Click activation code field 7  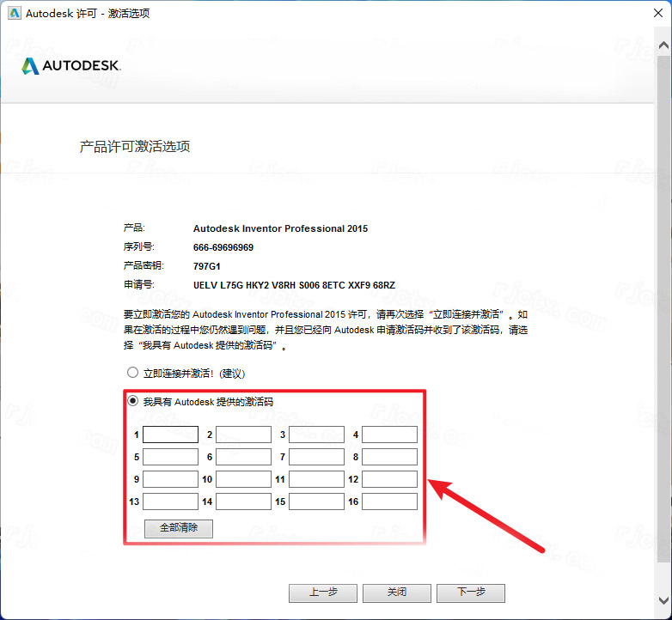click(317, 457)
